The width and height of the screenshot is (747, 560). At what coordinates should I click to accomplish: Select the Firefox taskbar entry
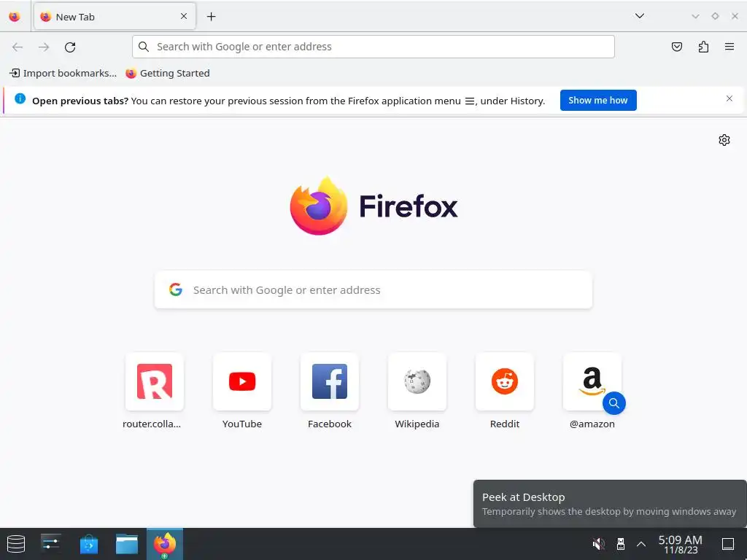[x=165, y=544]
